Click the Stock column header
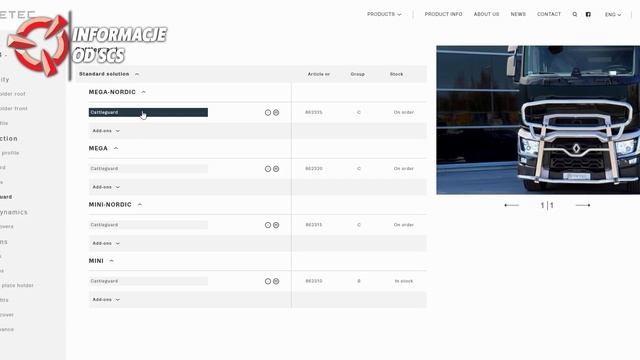 pos(396,74)
